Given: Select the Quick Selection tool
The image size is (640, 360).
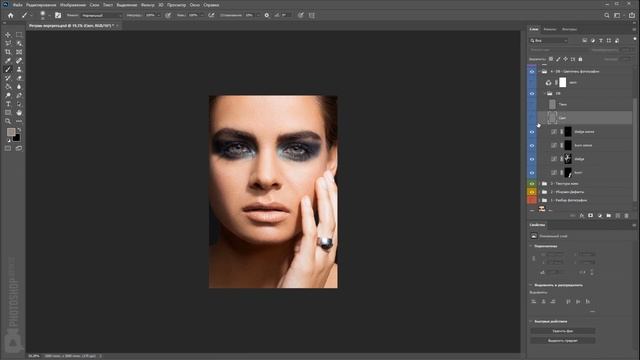Looking at the screenshot, I should (19, 44).
